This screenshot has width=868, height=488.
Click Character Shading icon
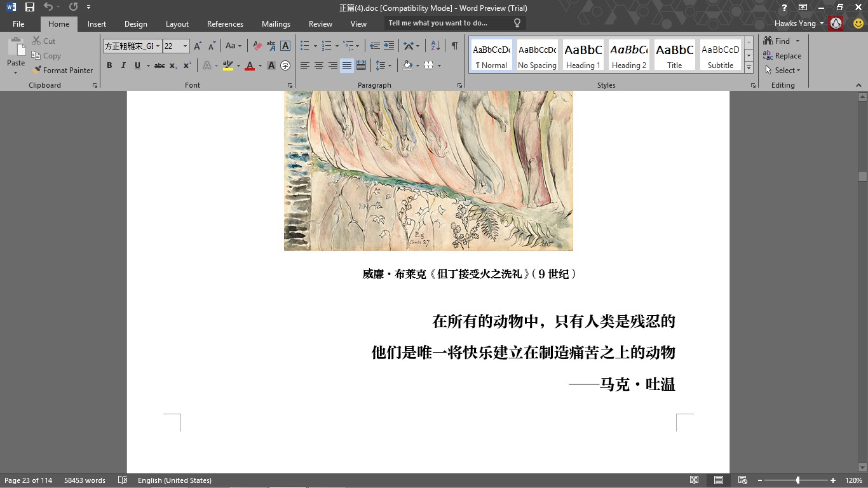pyautogui.click(x=271, y=65)
